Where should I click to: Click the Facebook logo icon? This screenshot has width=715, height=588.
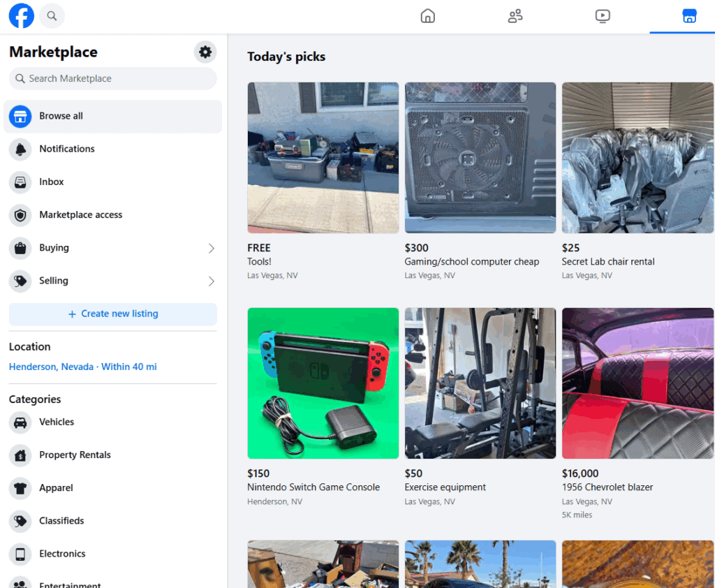[x=22, y=16]
